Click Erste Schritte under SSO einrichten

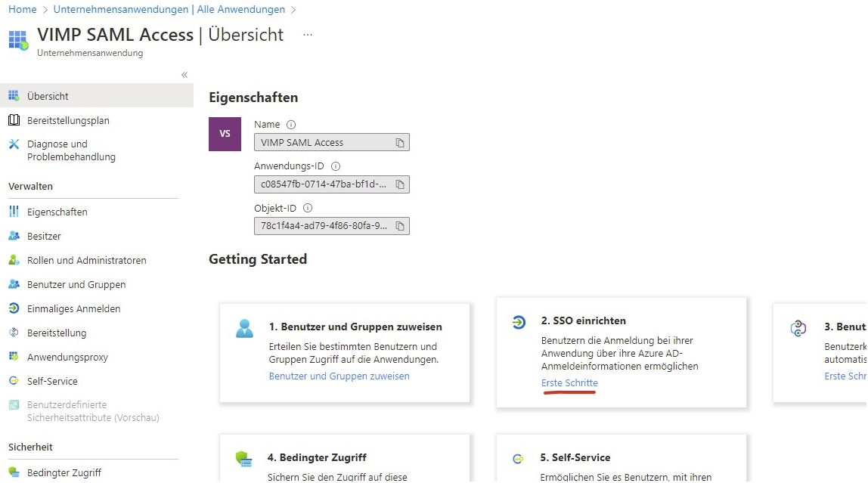tap(569, 383)
